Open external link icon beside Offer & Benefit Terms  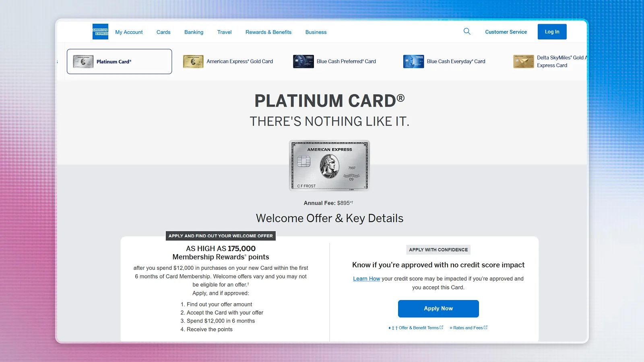442,327
